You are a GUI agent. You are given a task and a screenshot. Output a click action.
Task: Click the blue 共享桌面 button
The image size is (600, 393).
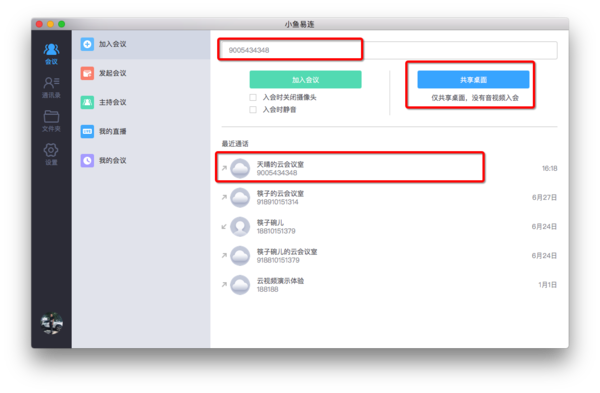tap(473, 80)
